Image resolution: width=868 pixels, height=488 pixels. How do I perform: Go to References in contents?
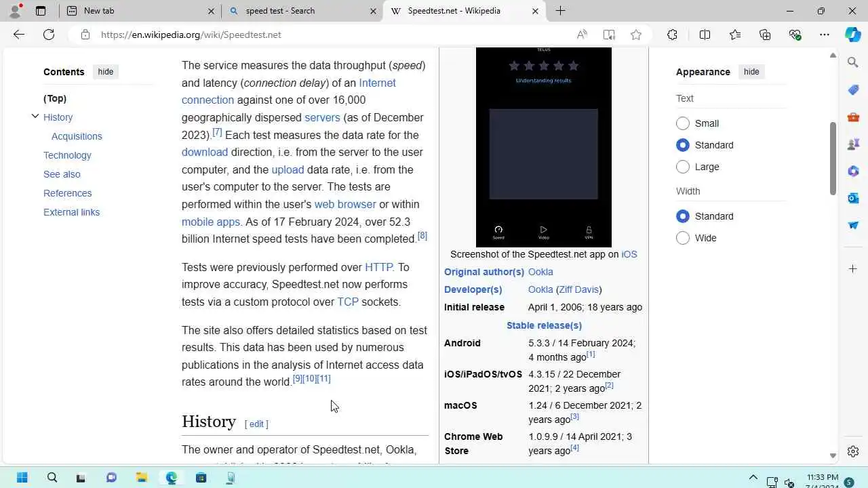click(x=67, y=193)
